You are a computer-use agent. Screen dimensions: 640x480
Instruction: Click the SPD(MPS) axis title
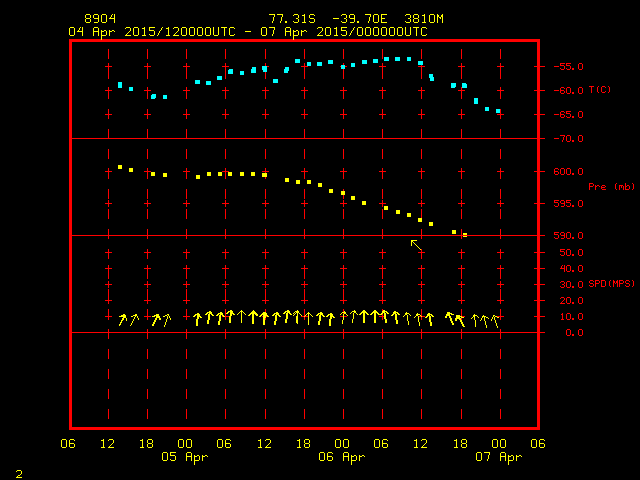coord(611,283)
